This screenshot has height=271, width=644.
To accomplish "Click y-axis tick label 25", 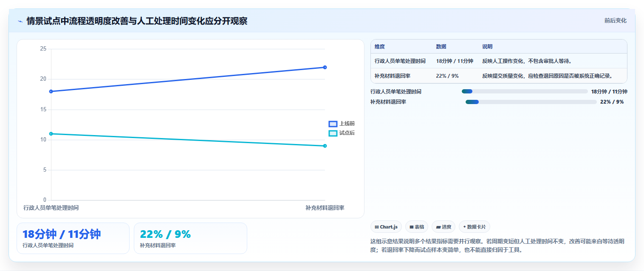I will click(x=43, y=49).
